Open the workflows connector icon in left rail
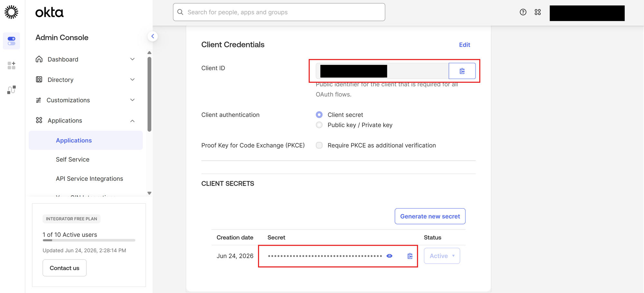 (x=11, y=90)
